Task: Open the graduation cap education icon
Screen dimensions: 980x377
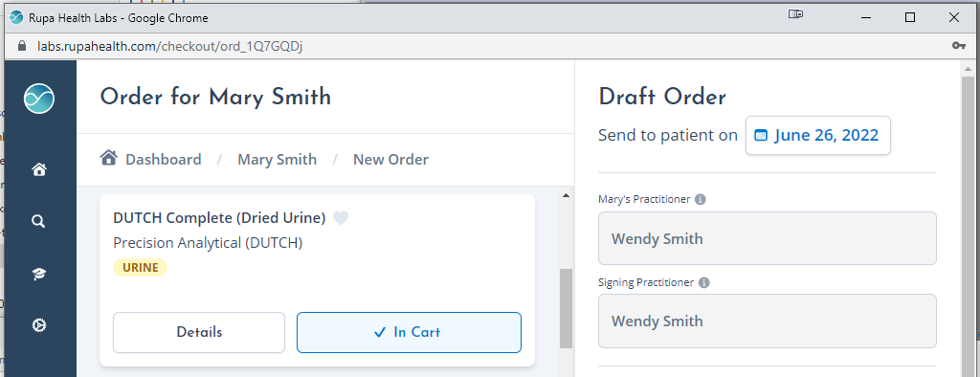Action: 38,274
